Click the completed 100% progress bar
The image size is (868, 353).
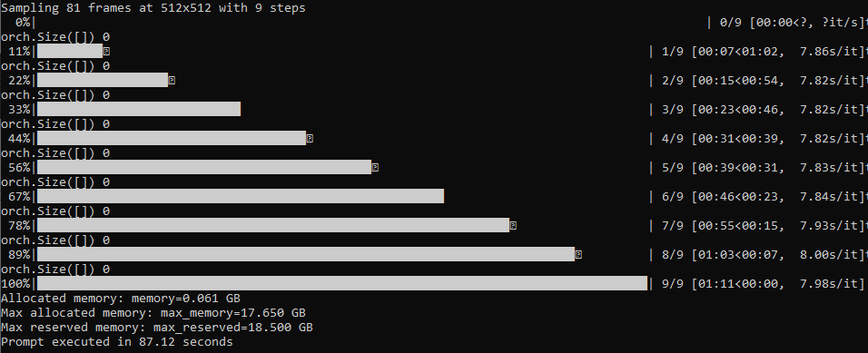[x=342, y=283]
